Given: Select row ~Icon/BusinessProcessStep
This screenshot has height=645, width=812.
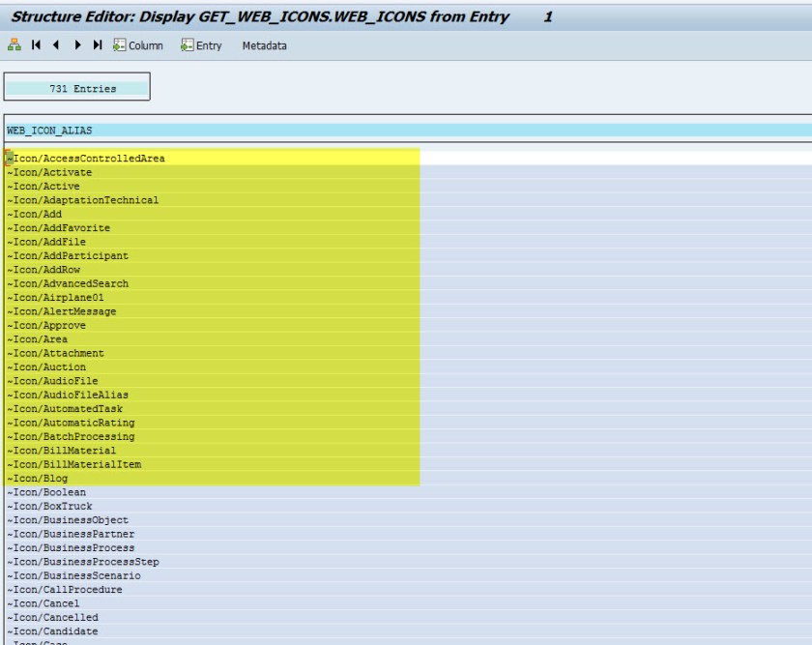Looking at the screenshot, I should tap(408, 562).
